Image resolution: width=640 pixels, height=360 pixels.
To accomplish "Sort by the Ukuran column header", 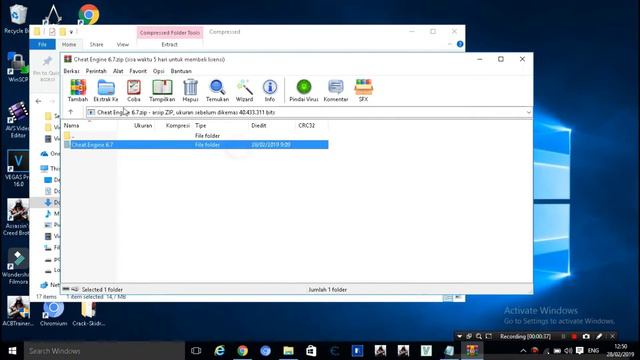I will tap(143, 125).
